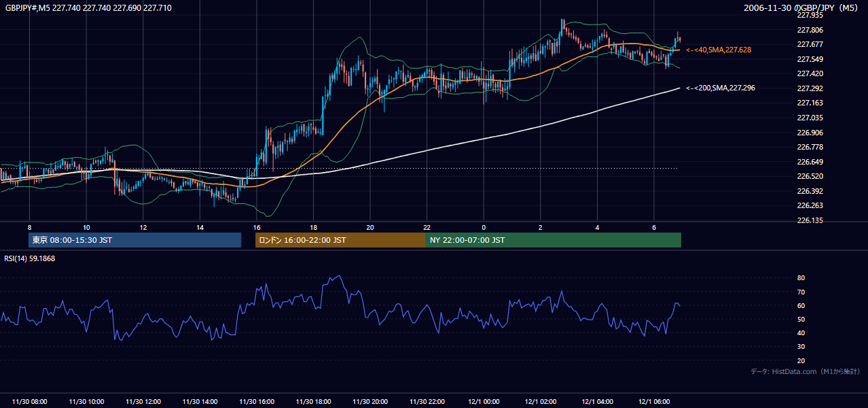Image resolution: width=868 pixels, height=408 pixels.
Task: Click the RSI axis level 50
Action: coord(801,319)
